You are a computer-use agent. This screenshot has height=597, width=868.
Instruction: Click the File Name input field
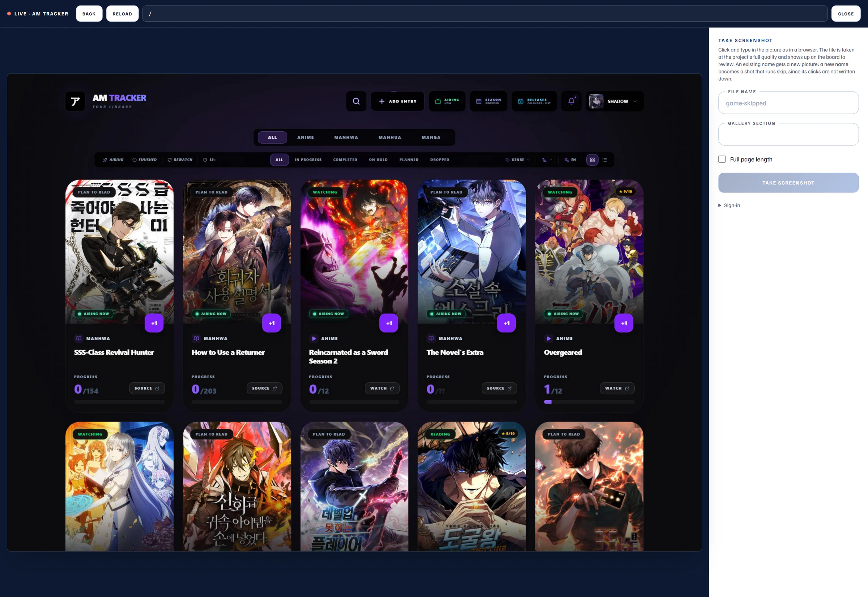788,103
